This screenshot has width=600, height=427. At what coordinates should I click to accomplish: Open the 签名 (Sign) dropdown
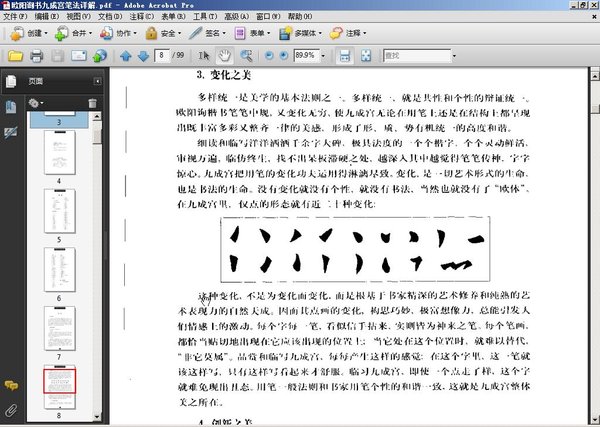[207, 34]
